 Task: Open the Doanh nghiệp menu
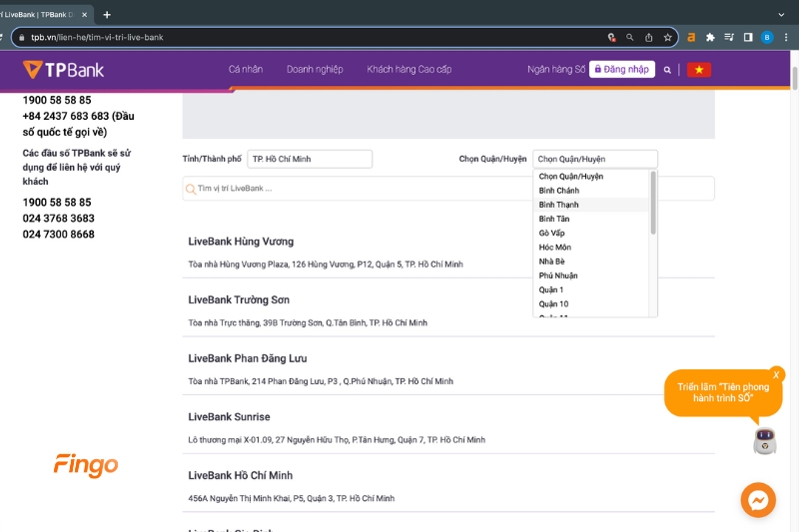pyautogui.click(x=315, y=69)
